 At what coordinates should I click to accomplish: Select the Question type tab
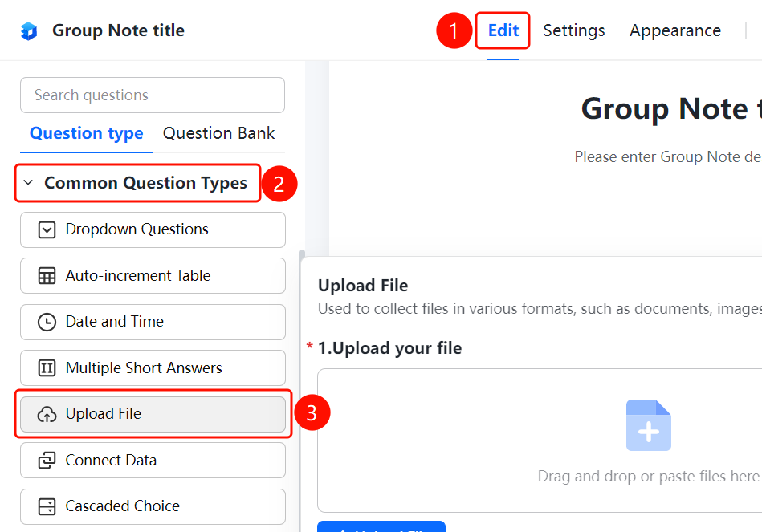pyautogui.click(x=87, y=133)
